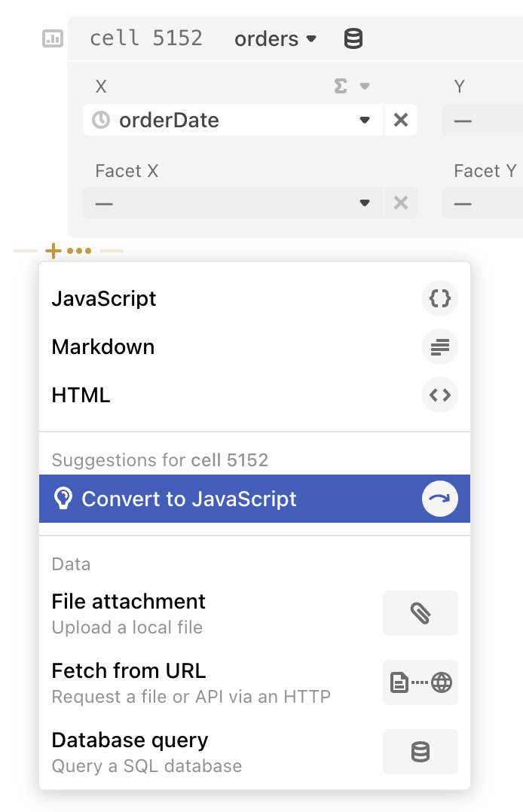Click the plus icon to add a cell
Image resolution: width=523 pixels, height=812 pixels.
(53, 250)
